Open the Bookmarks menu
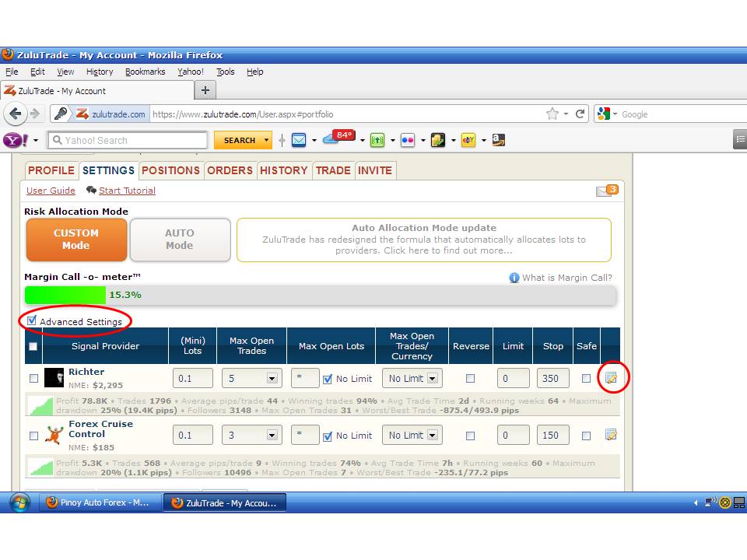 coord(145,72)
